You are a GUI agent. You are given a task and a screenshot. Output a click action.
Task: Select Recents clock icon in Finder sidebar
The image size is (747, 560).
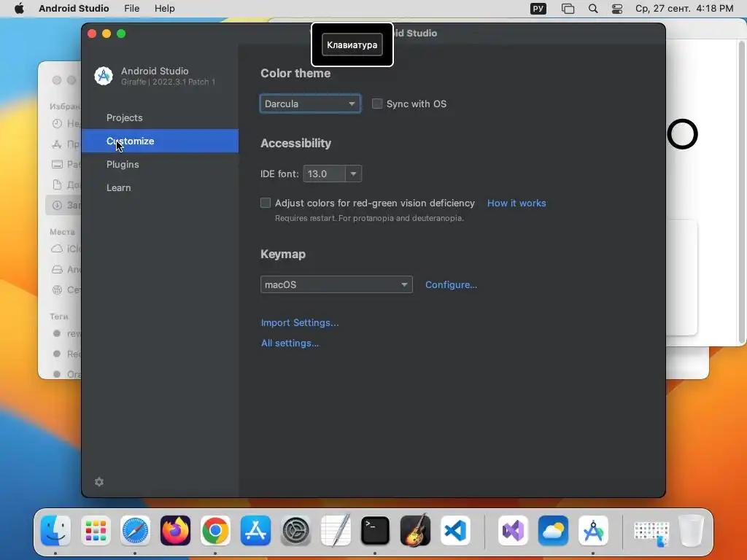[x=57, y=124]
